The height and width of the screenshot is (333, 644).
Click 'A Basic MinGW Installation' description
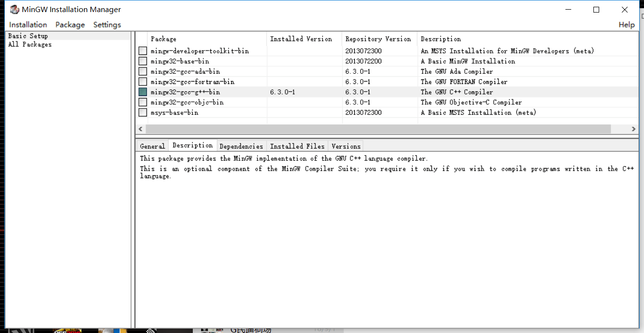pos(468,61)
